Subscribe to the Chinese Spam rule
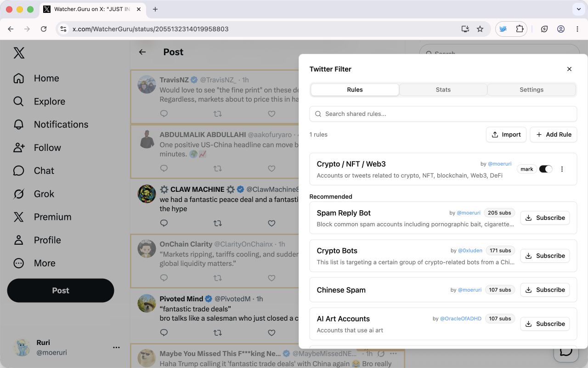This screenshot has width=588, height=368. point(545,290)
